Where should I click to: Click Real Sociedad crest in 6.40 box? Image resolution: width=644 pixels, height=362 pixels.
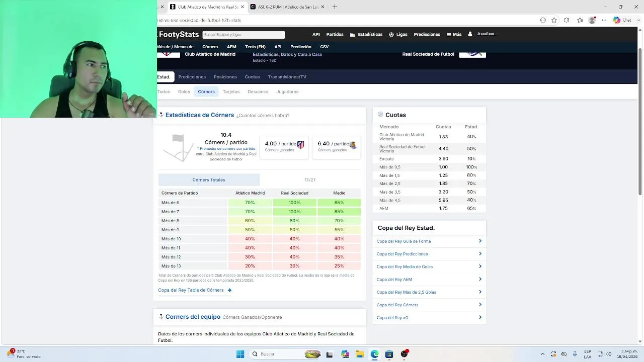click(x=353, y=145)
